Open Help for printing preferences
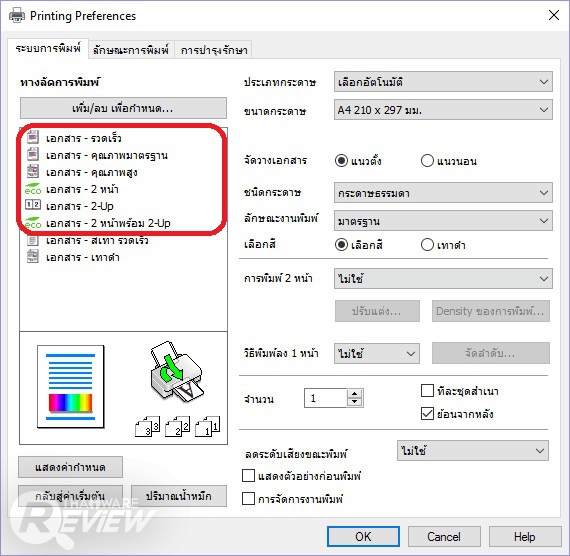The height and width of the screenshot is (556, 570). [x=525, y=536]
